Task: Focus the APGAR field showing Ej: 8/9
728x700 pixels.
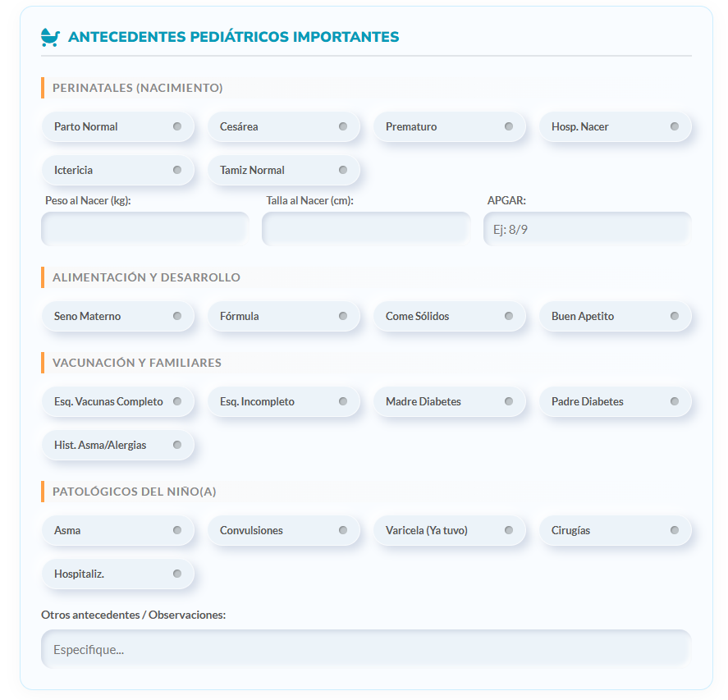Action: click(x=586, y=228)
